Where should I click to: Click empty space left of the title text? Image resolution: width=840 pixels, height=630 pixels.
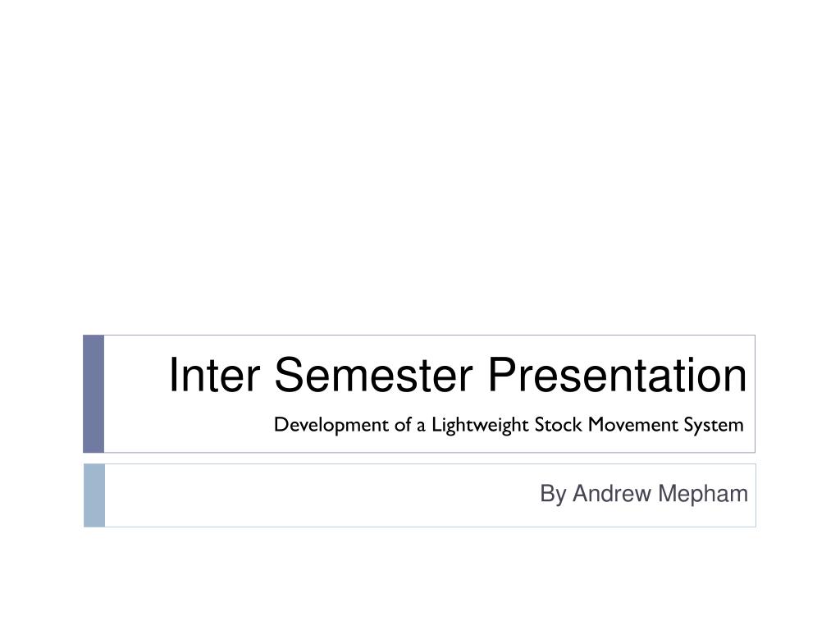[x=135, y=375]
